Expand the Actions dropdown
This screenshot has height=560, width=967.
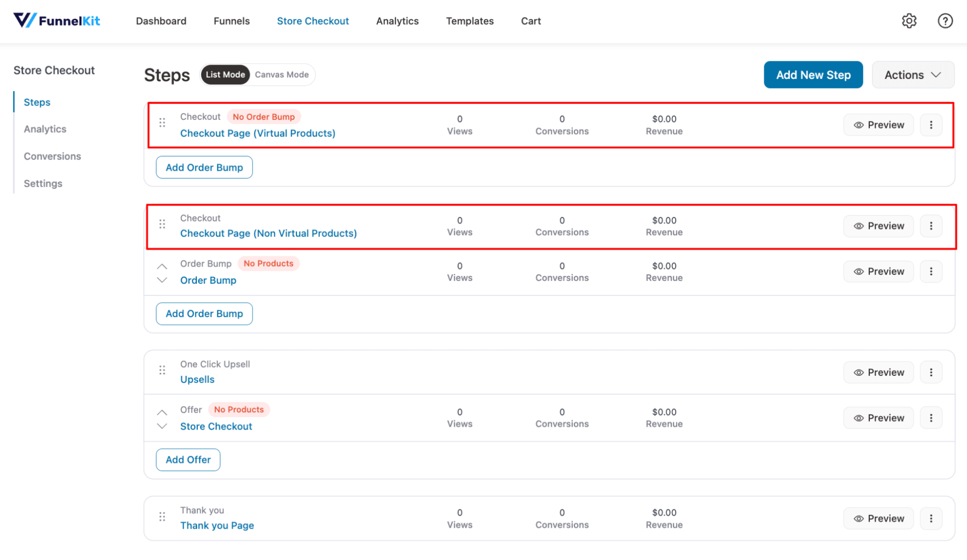pos(913,75)
